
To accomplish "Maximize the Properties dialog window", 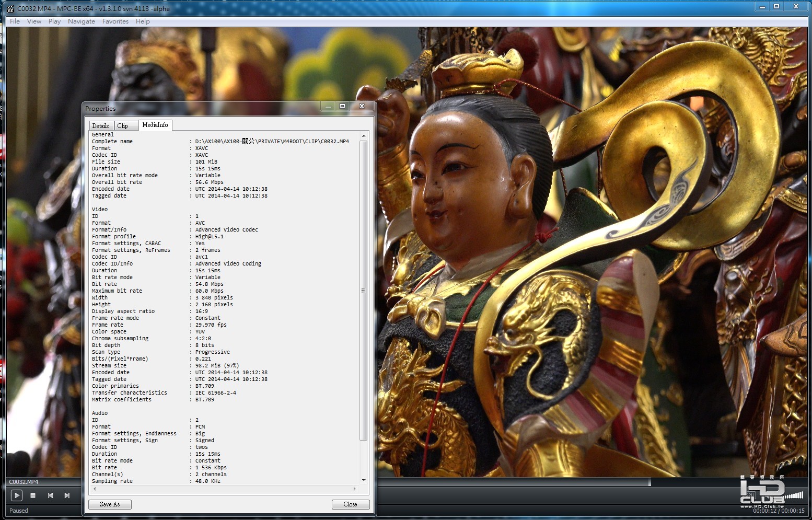I will [x=342, y=106].
